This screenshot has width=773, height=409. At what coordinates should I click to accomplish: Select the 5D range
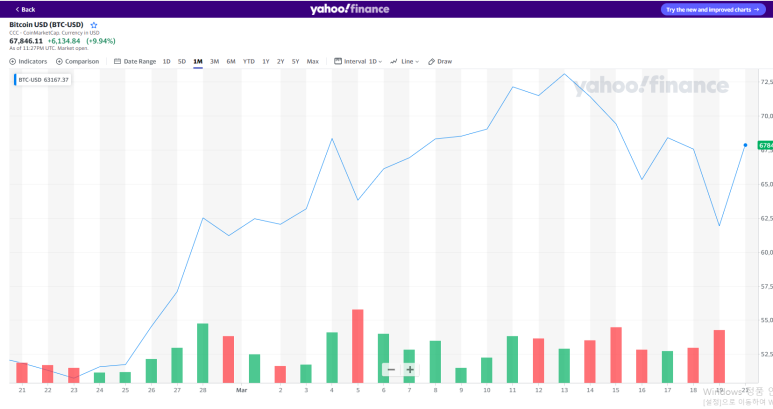click(x=182, y=62)
